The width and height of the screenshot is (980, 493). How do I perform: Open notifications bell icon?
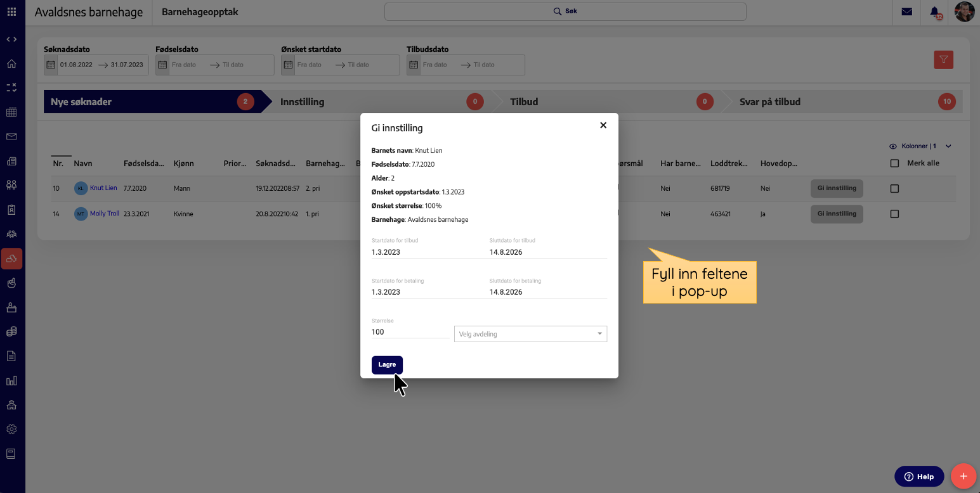pos(934,12)
